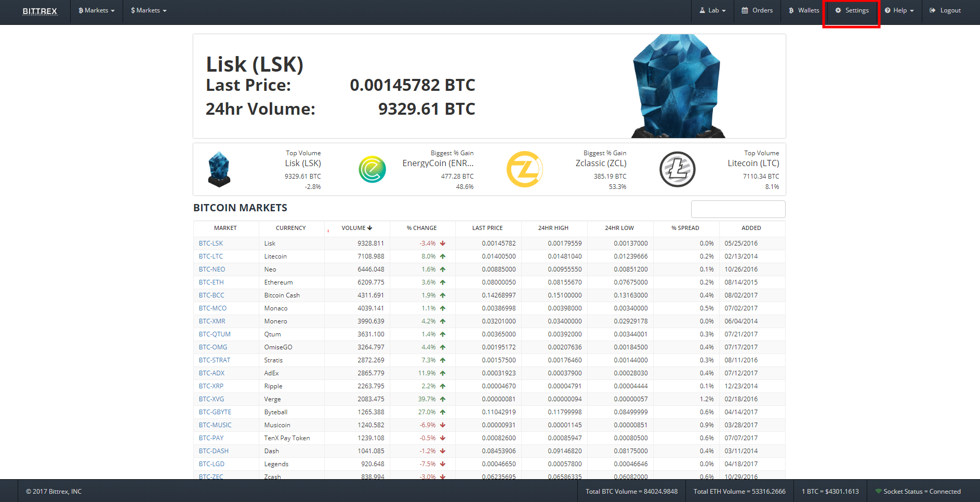Viewport: 980px width, 502px height.
Task: Open the BTC-PAY market link
Action: 211,438
